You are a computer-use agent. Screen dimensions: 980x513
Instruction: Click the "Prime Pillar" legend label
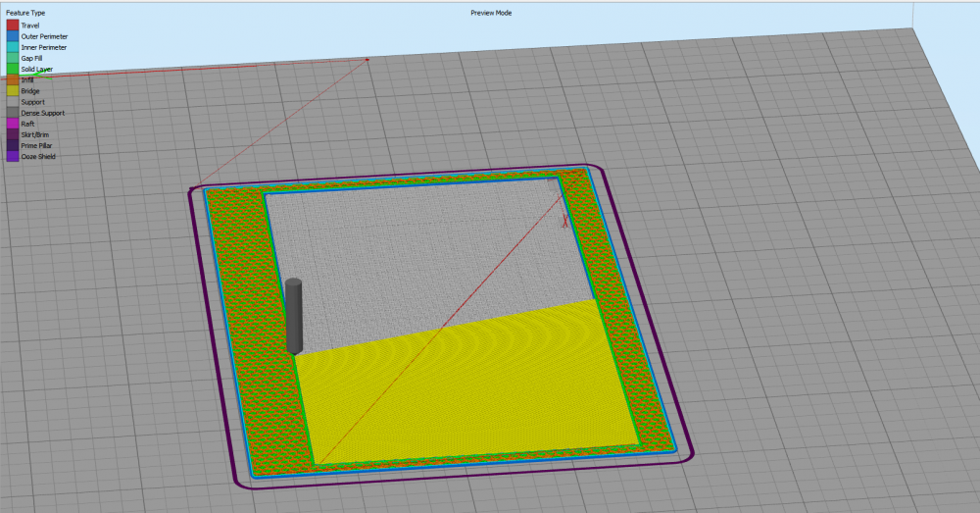(36, 146)
